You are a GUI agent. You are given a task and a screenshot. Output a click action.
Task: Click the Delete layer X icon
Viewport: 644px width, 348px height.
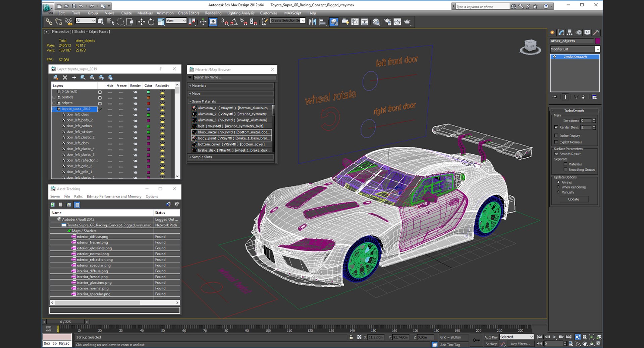[x=65, y=77]
